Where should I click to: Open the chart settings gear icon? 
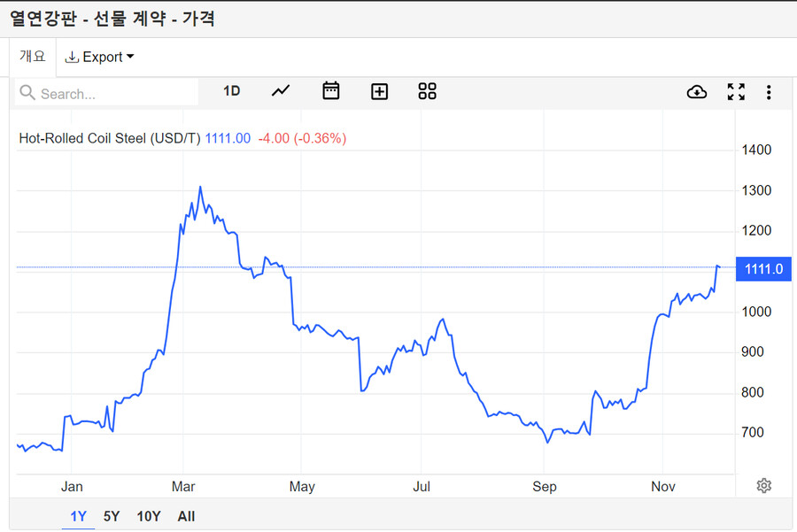(x=763, y=485)
